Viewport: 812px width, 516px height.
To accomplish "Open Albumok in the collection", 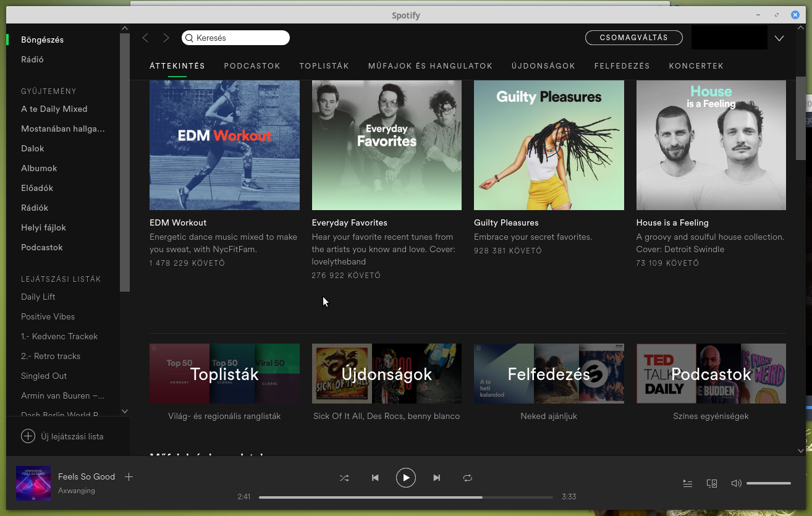I will (39, 168).
